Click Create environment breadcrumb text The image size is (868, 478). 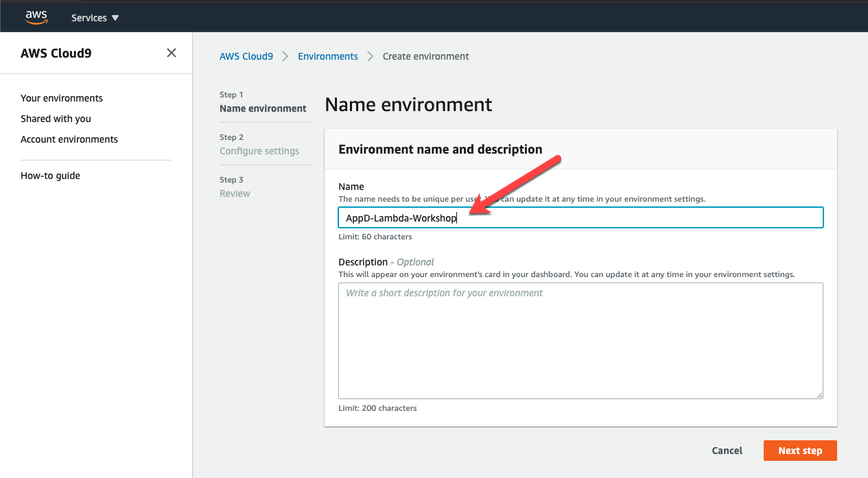coord(425,56)
